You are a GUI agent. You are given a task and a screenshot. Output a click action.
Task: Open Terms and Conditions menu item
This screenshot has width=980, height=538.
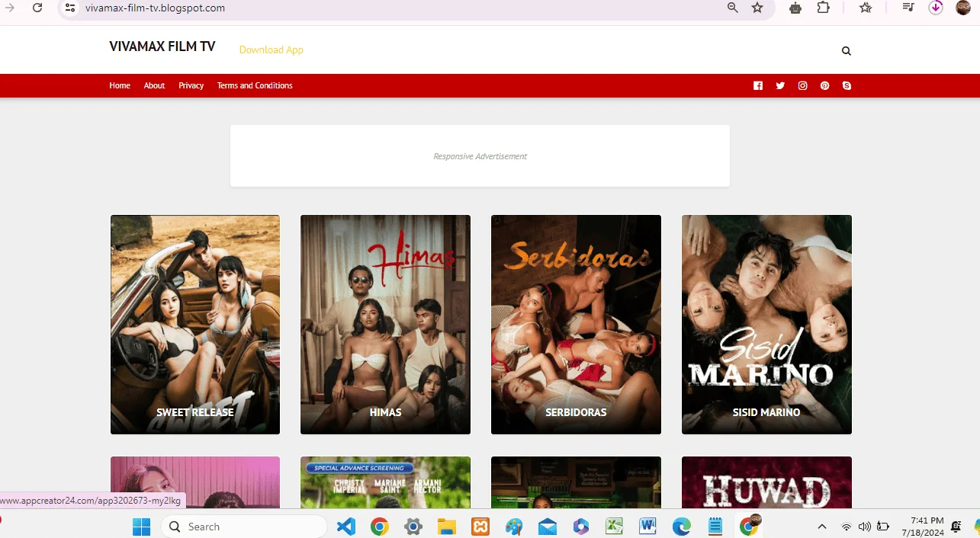point(255,85)
